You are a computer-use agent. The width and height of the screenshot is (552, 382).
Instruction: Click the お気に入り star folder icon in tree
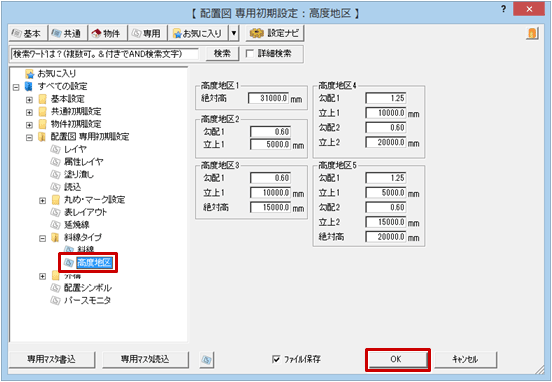pos(30,74)
